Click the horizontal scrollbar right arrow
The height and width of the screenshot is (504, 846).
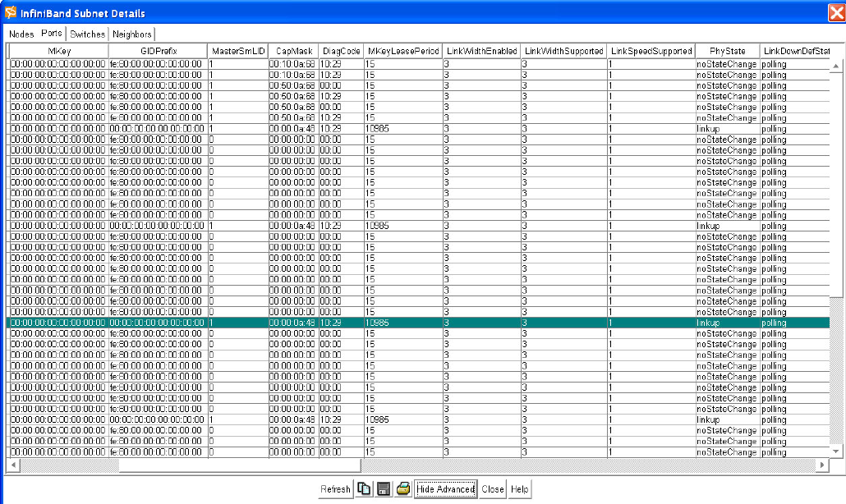[821, 465]
